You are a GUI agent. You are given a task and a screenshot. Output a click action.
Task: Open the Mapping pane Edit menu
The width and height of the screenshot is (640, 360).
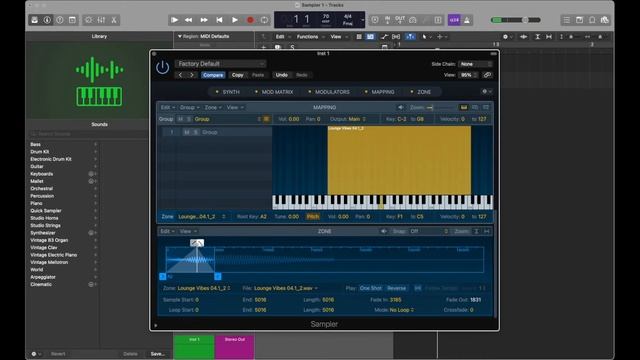[168, 107]
